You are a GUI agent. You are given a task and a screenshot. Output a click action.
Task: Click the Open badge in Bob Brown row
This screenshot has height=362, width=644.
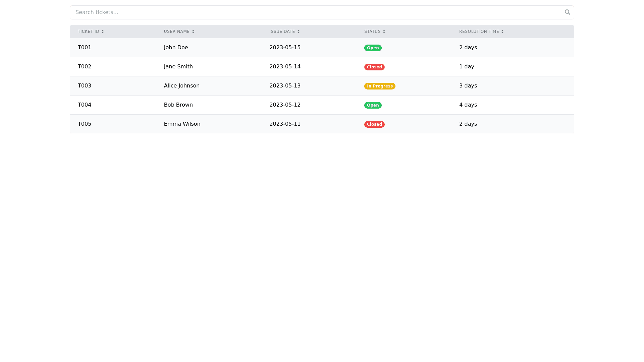[373, 105]
